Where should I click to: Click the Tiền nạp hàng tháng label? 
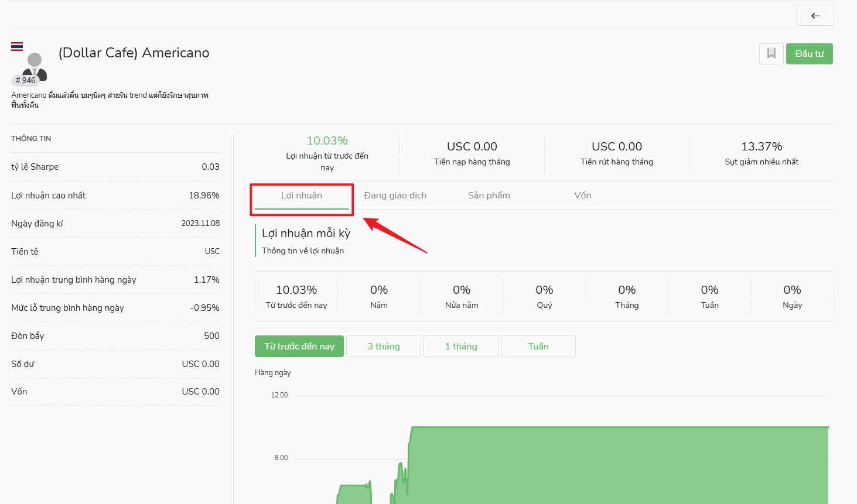[x=472, y=162]
